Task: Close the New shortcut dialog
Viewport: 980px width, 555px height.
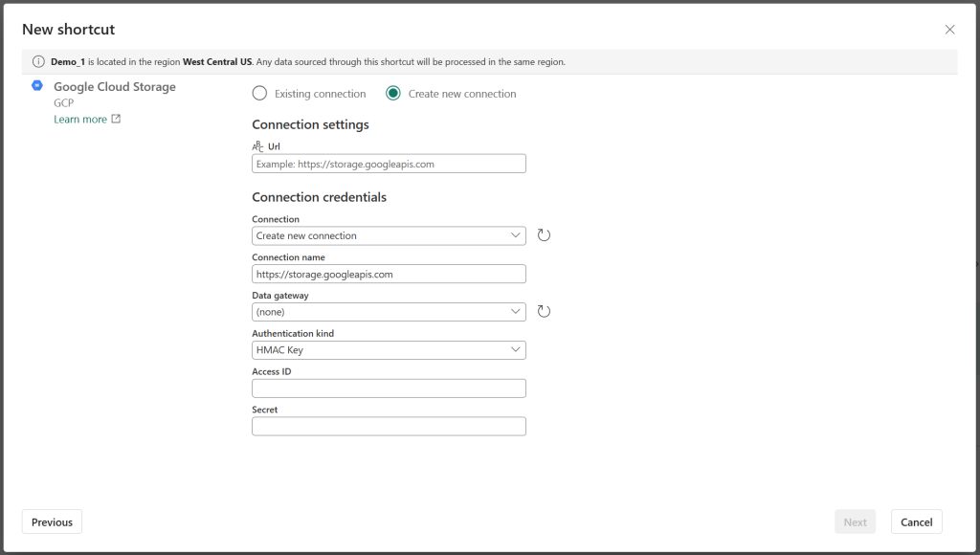Action: (950, 30)
